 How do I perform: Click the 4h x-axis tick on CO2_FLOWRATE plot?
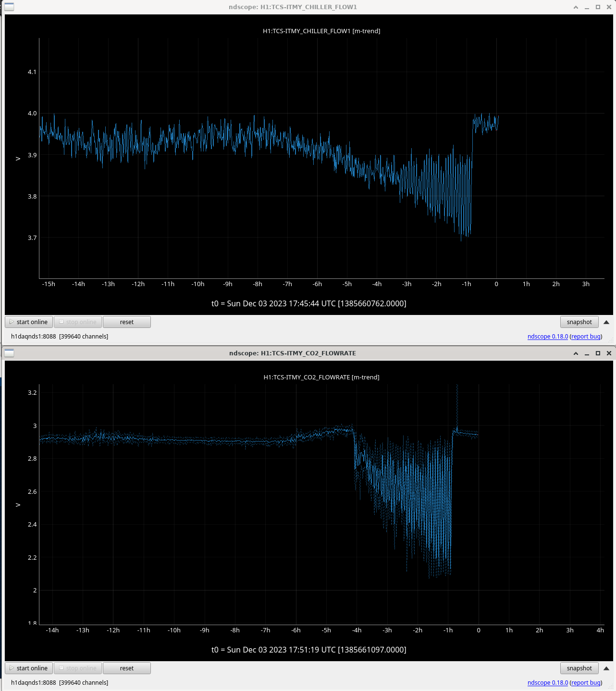600,630
